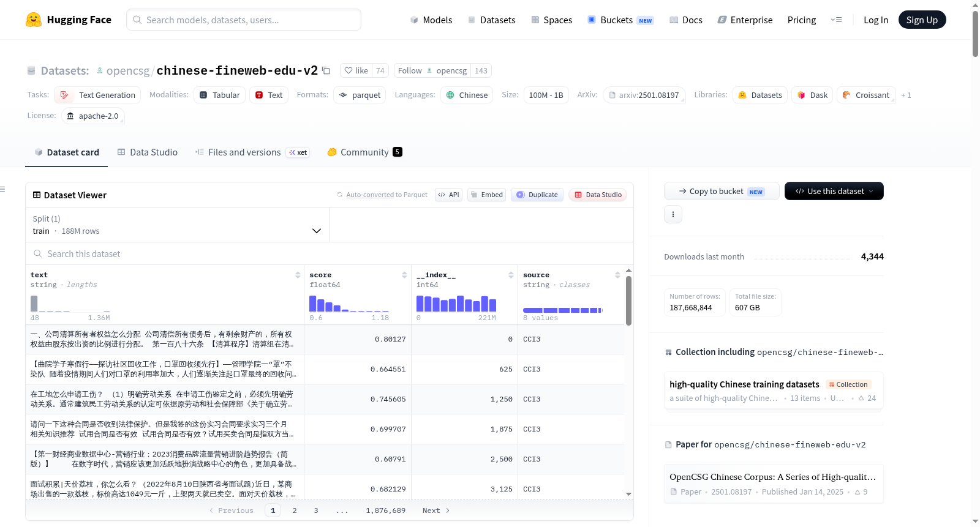This screenshot has width=980, height=527.
Task: Filter by Chinese language tag
Action: 467,95
